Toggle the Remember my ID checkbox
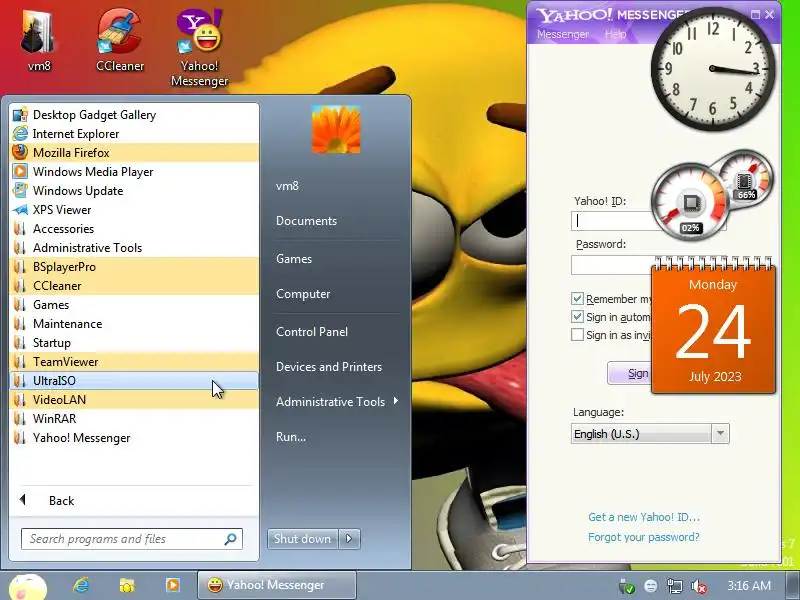Screen dimensions: 800x600 pyautogui.click(x=577, y=298)
